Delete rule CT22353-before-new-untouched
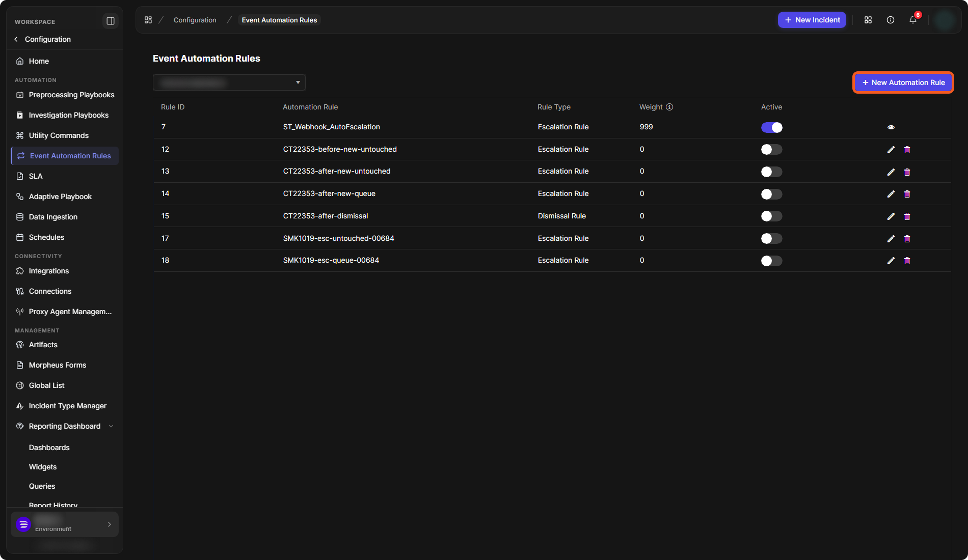Viewport: 968px width, 560px height. click(x=907, y=150)
